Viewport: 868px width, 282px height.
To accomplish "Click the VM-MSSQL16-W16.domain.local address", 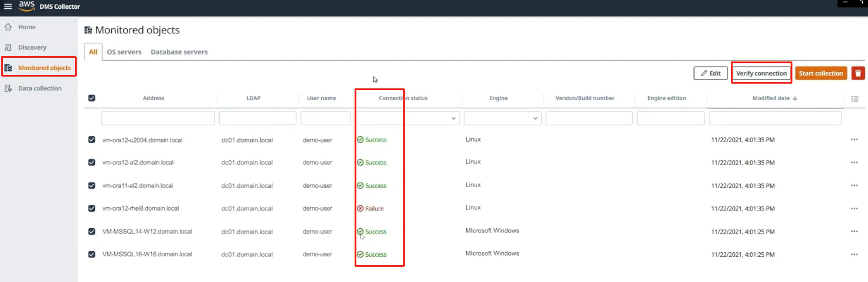I will (147, 255).
